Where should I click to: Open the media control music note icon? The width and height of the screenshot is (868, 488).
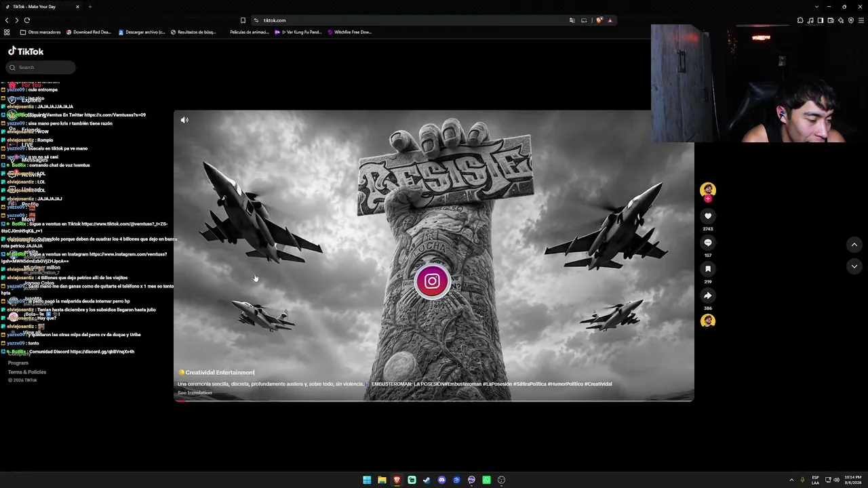click(x=810, y=20)
